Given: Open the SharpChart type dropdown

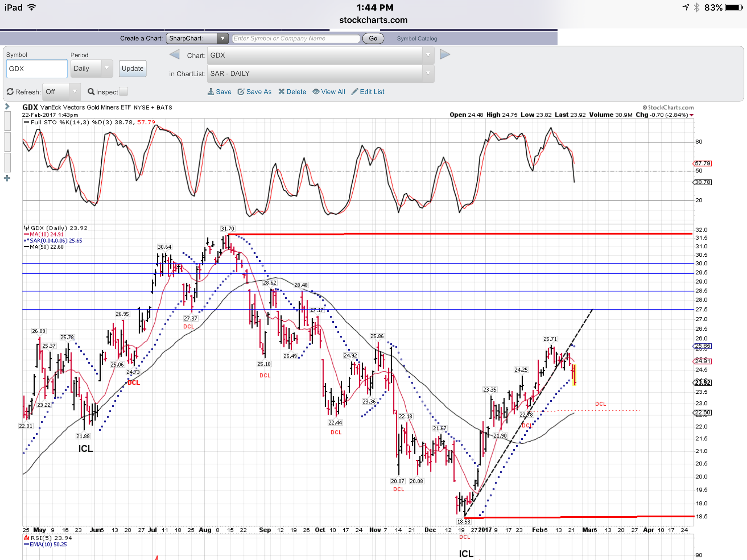Looking at the screenshot, I should point(197,38).
